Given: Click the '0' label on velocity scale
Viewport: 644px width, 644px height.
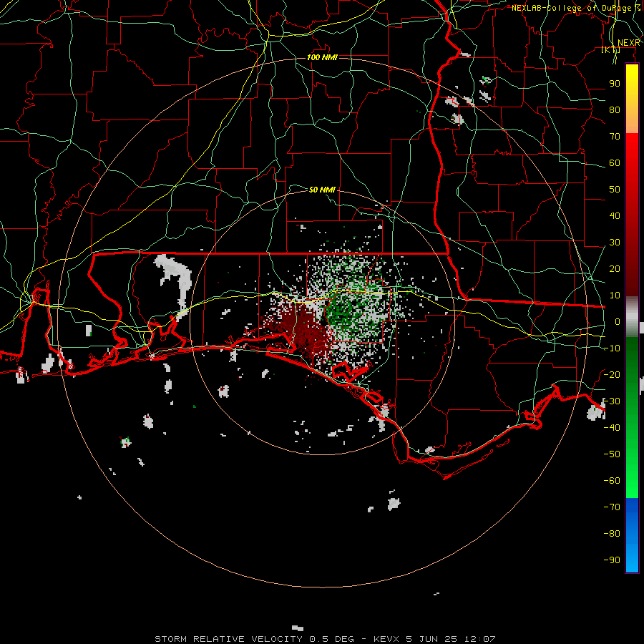Looking at the screenshot, I should coord(617,321).
